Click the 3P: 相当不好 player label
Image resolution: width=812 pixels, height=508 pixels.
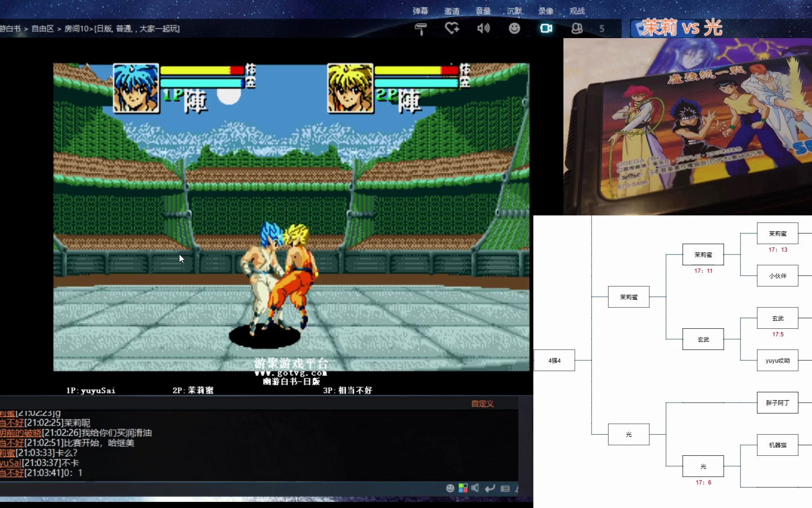tap(348, 390)
